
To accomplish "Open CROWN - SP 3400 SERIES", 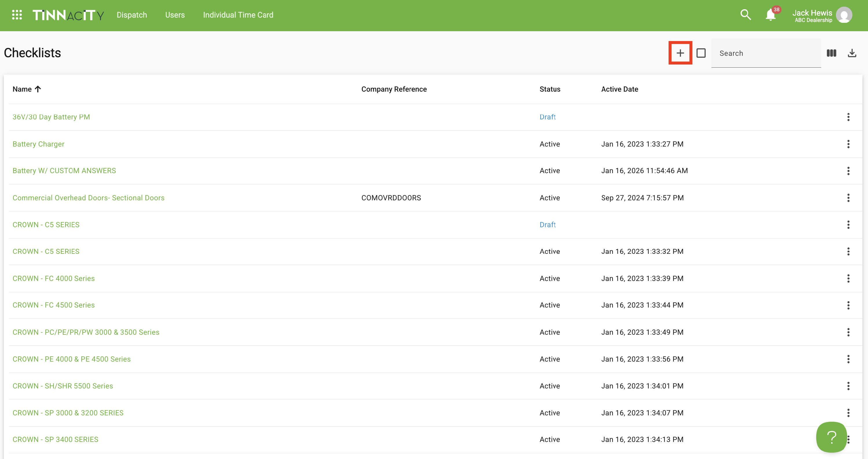I will tap(55, 439).
